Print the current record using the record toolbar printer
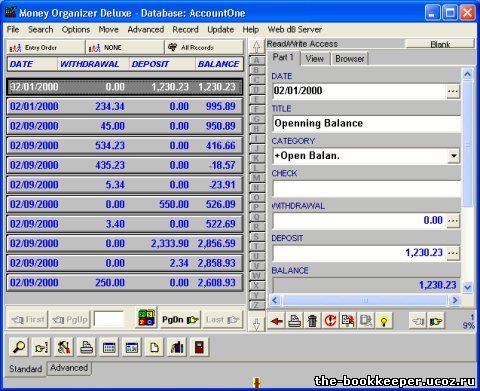480x391 pixels. (x=295, y=321)
